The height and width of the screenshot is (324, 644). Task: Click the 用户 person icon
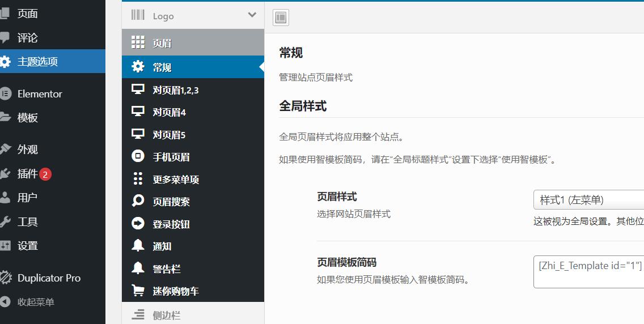tap(5, 197)
